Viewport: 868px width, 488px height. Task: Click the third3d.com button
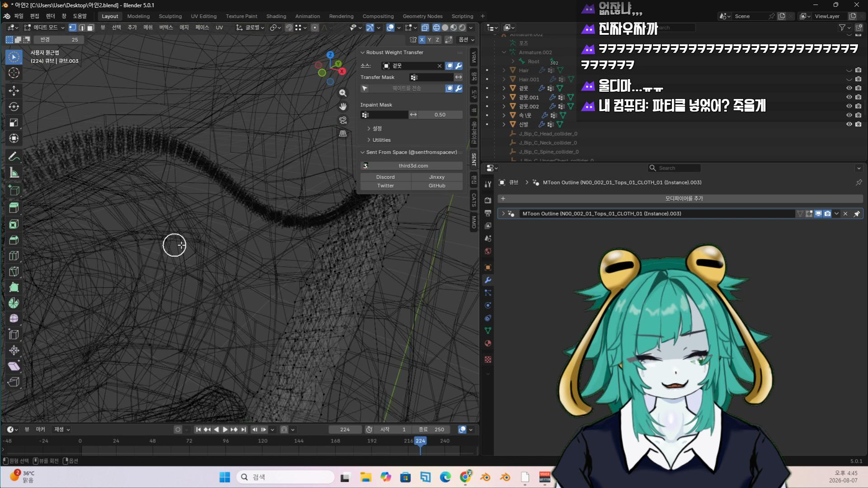[x=411, y=166]
